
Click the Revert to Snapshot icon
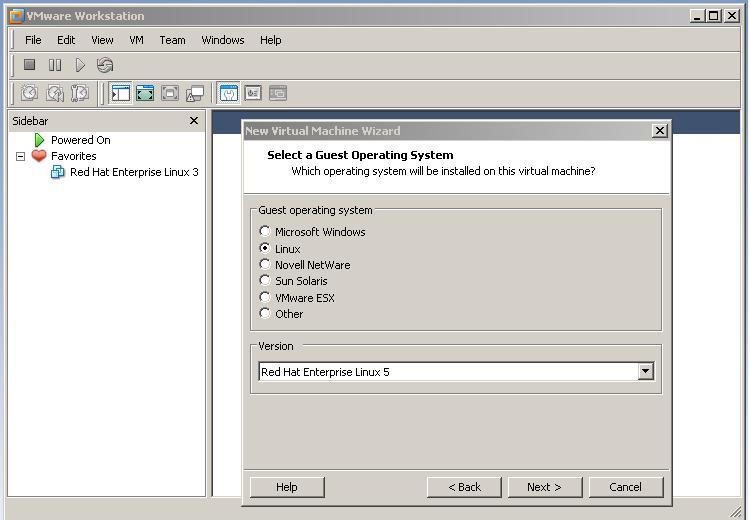coord(55,93)
